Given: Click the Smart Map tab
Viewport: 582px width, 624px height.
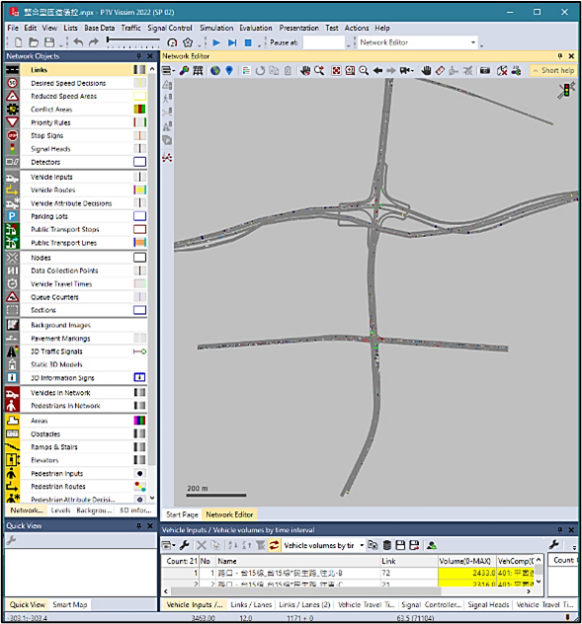Looking at the screenshot, I should pos(70,604).
